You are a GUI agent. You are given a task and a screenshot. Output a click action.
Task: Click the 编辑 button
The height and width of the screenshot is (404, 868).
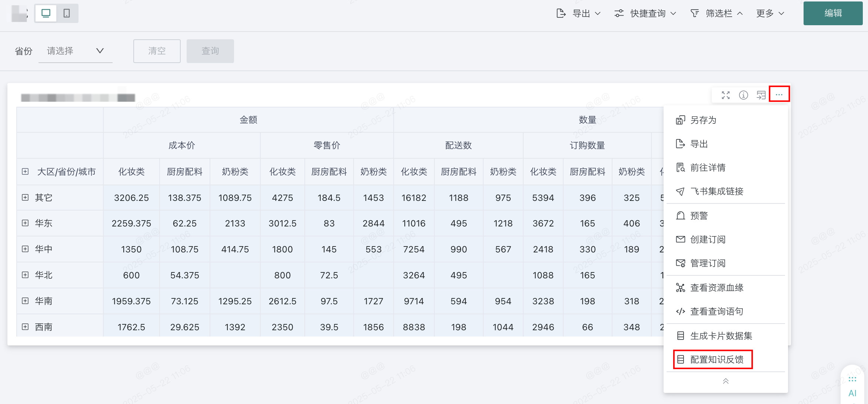tap(833, 13)
